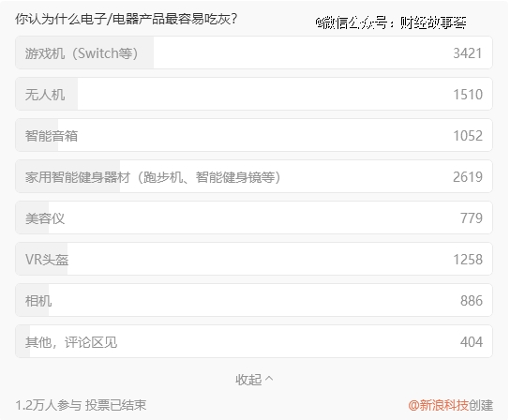Click the 1.2万人参与 participant count text
This screenshot has width=510, height=420.
point(48,405)
